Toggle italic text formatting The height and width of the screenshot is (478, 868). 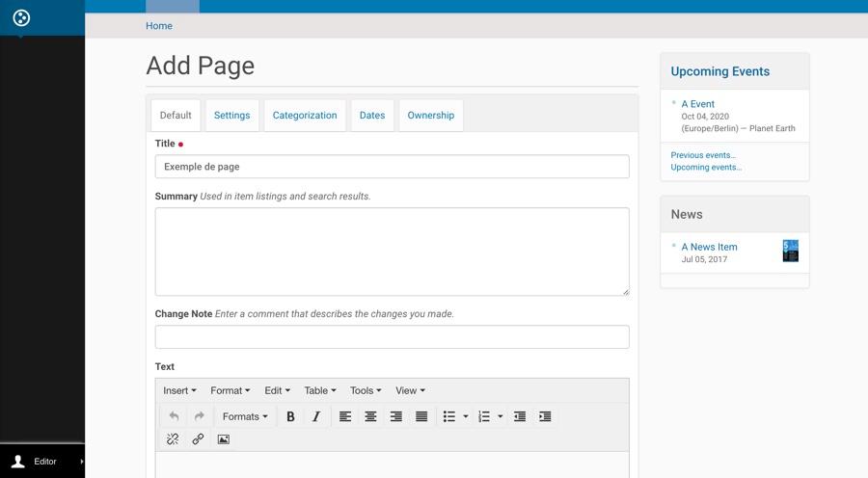pyautogui.click(x=315, y=416)
